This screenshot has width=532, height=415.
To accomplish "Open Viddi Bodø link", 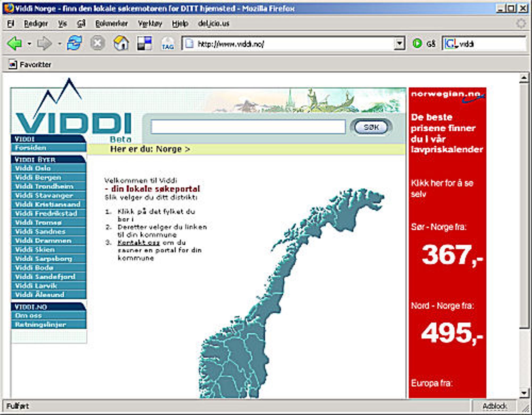I will (x=49, y=268).
